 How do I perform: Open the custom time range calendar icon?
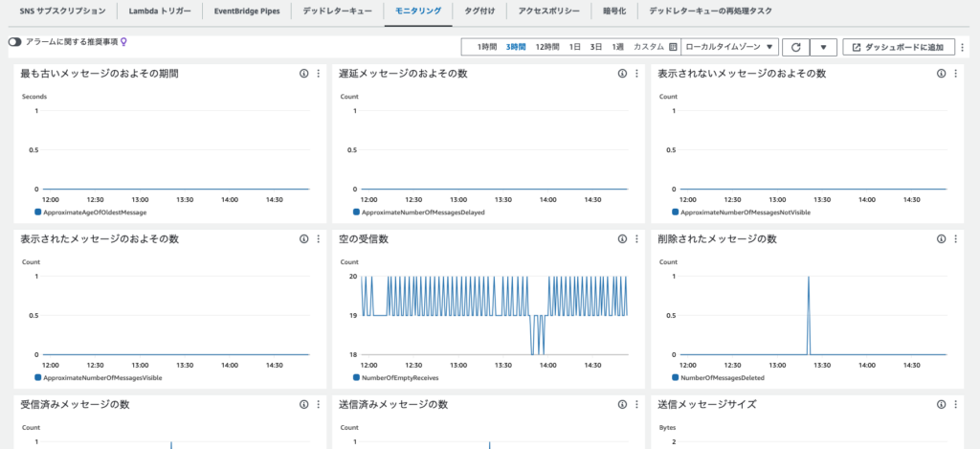pyautogui.click(x=673, y=47)
